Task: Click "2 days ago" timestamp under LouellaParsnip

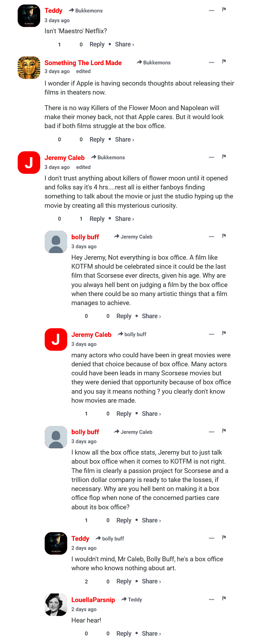Action: pyautogui.click(x=84, y=609)
